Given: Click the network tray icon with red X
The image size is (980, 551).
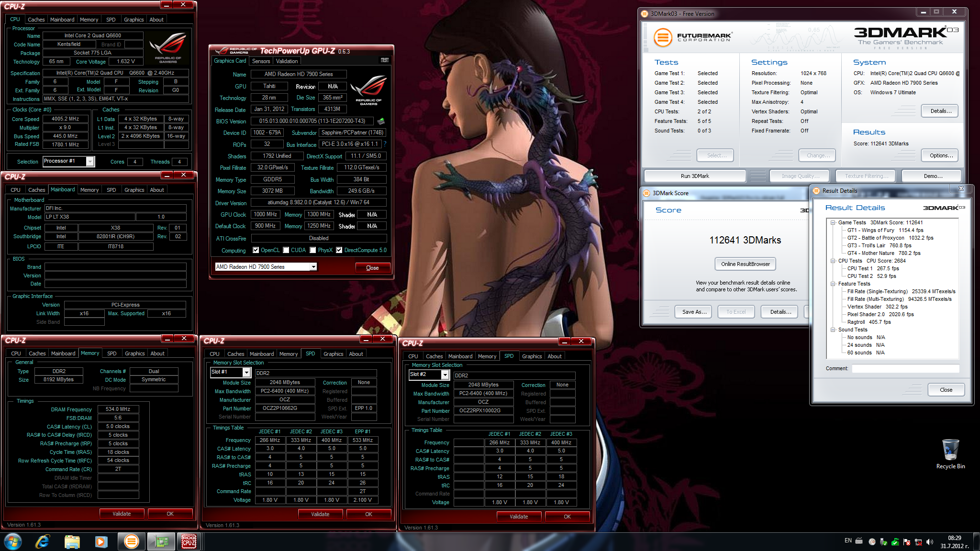Looking at the screenshot, I should 918,542.
